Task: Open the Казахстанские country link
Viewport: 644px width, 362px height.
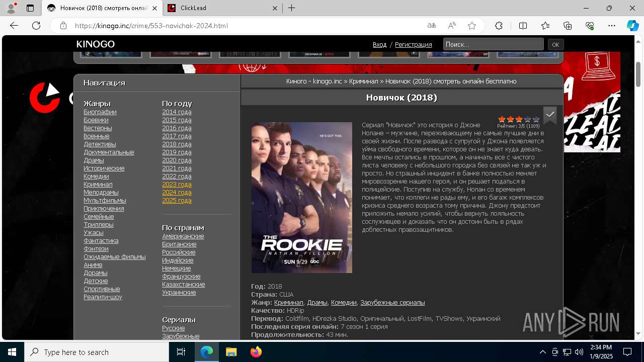Action: (x=184, y=285)
